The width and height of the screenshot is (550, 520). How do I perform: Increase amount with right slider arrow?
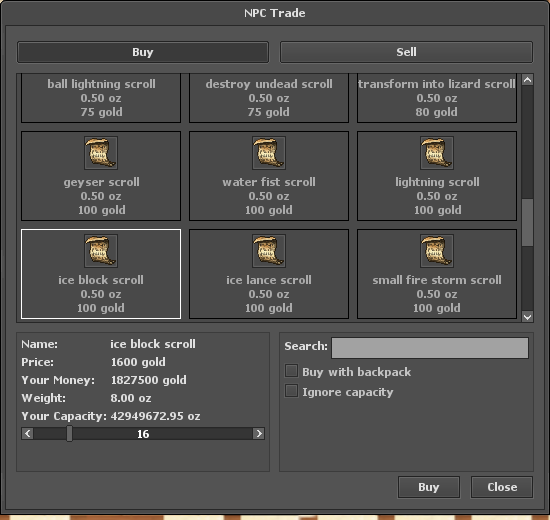[259, 434]
